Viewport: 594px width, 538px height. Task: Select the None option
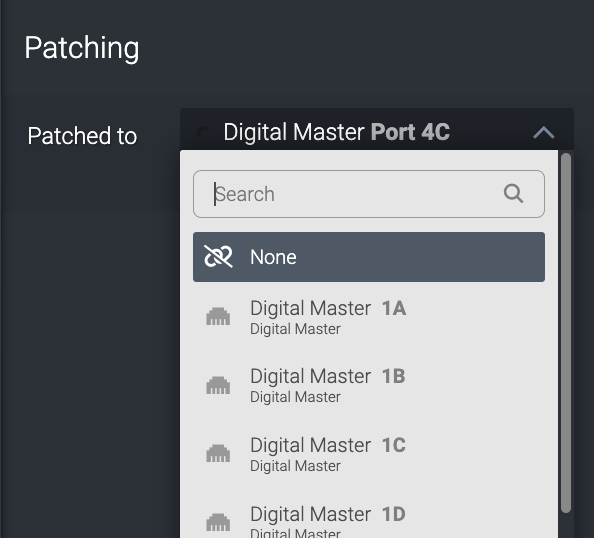(x=369, y=257)
